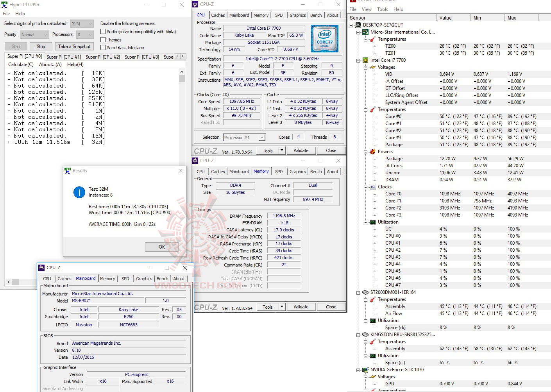Collapse the Micro-Star International node

click(358, 32)
